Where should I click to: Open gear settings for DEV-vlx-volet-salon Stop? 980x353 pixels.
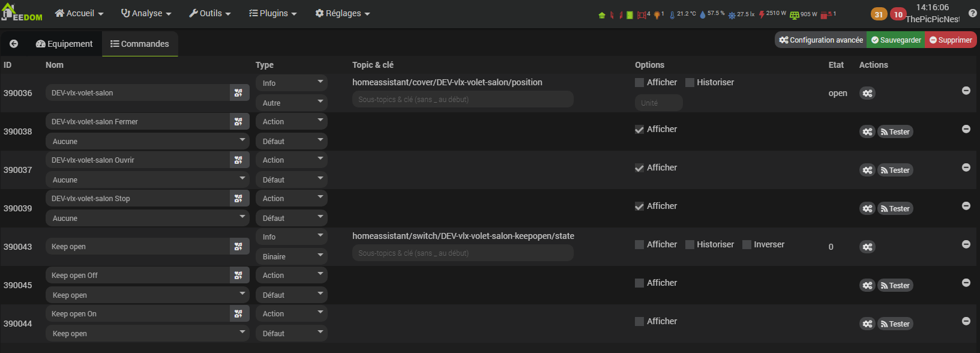coord(867,208)
